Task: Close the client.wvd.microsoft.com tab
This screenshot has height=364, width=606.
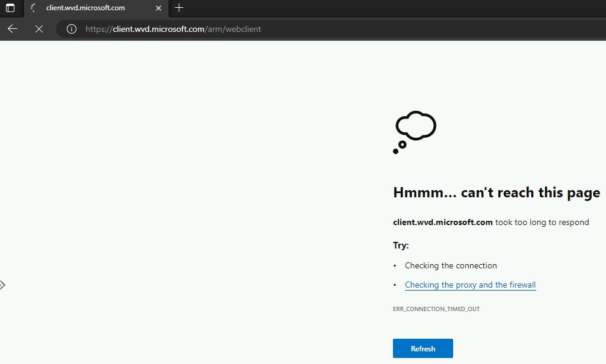Action: point(158,8)
